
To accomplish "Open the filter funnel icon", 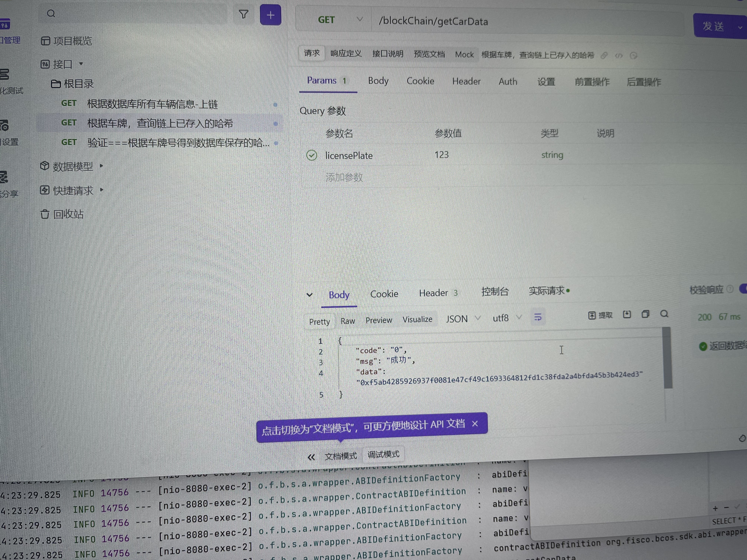I will pyautogui.click(x=243, y=14).
